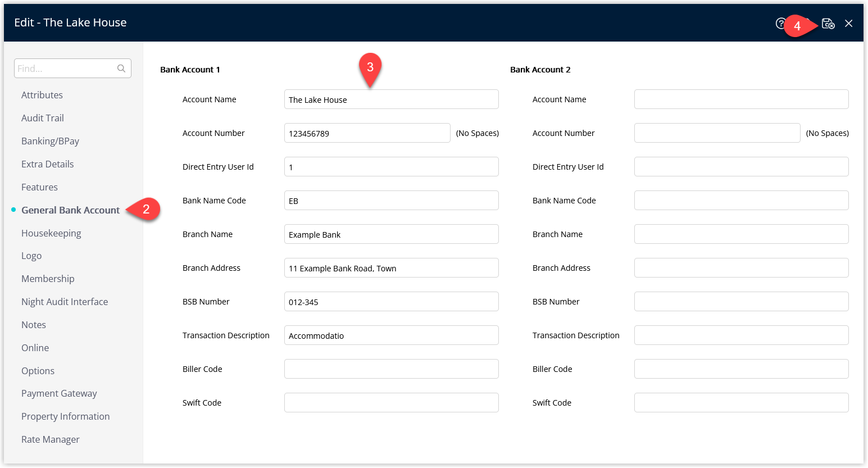This screenshot has width=868, height=468.
Task: Click Bank Account 2 Bank Name Code field
Action: (x=742, y=201)
